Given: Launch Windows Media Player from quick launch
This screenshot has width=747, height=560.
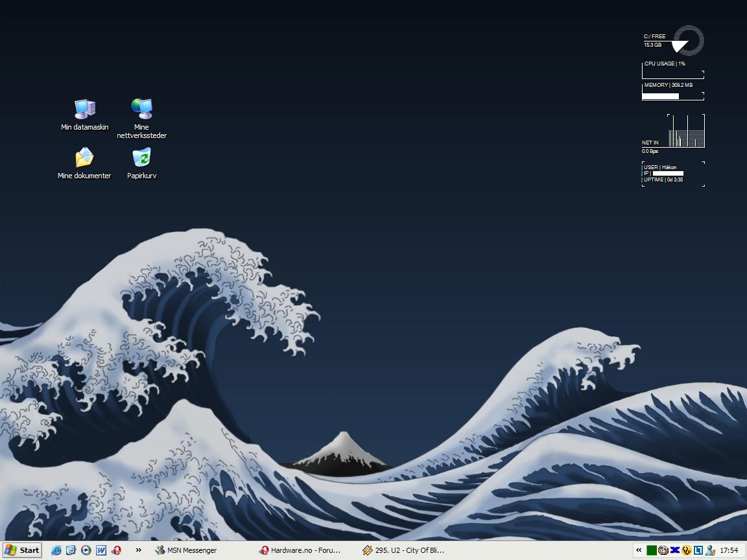Looking at the screenshot, I should [x=86, y=550].
